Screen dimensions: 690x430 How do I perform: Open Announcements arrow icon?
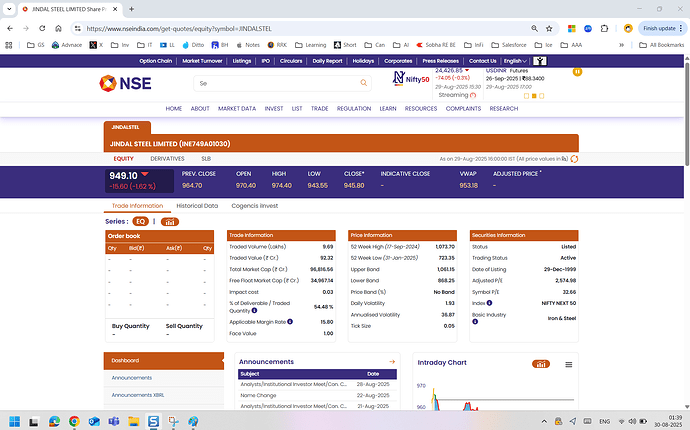pos(392,362)
